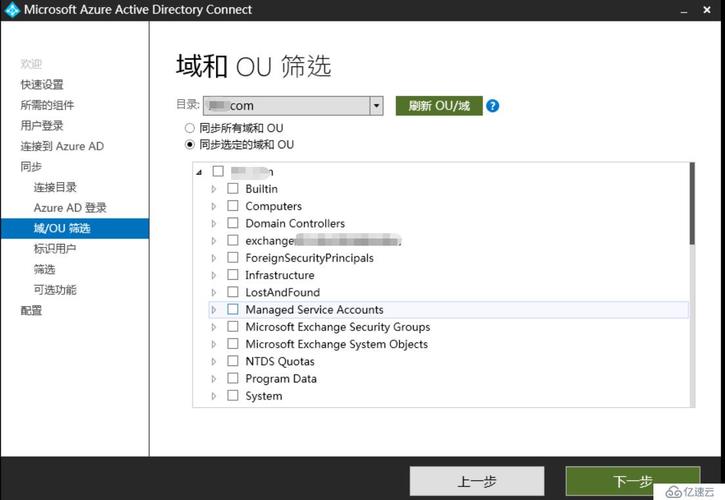Open Azure AD 登录 sidebar step
Screen dimensions: 725x500
(x=70, y=208)
